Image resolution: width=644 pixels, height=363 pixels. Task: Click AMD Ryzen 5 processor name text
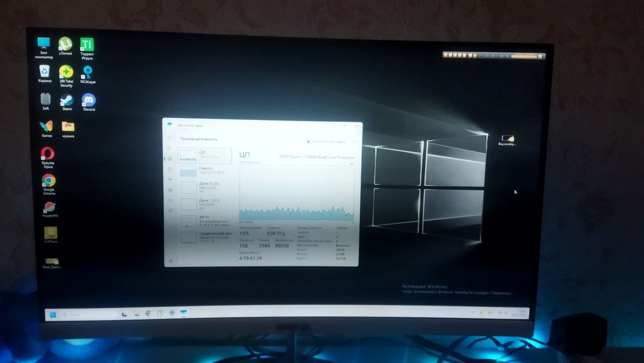[316, 157]
